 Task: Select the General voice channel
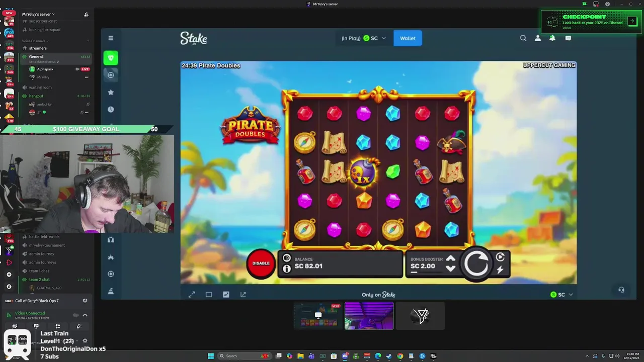click(55, 59)
